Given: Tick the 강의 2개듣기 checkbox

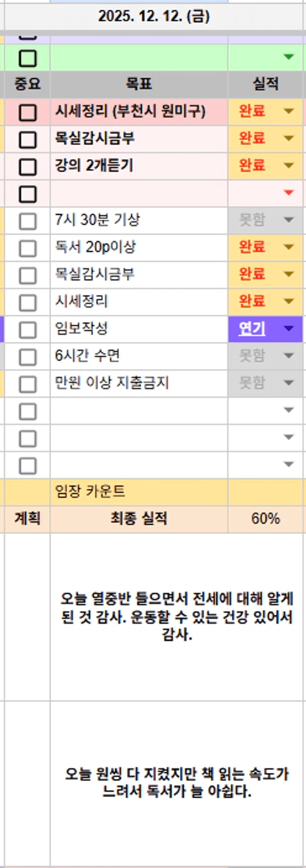Looking at the screenshot, I should coord(27,167).
